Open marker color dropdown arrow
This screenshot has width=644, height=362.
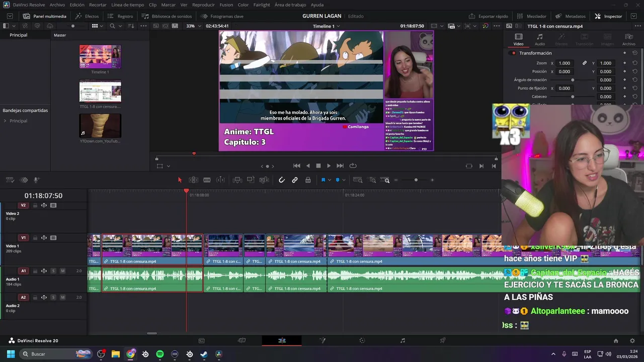tap(344, 180)
